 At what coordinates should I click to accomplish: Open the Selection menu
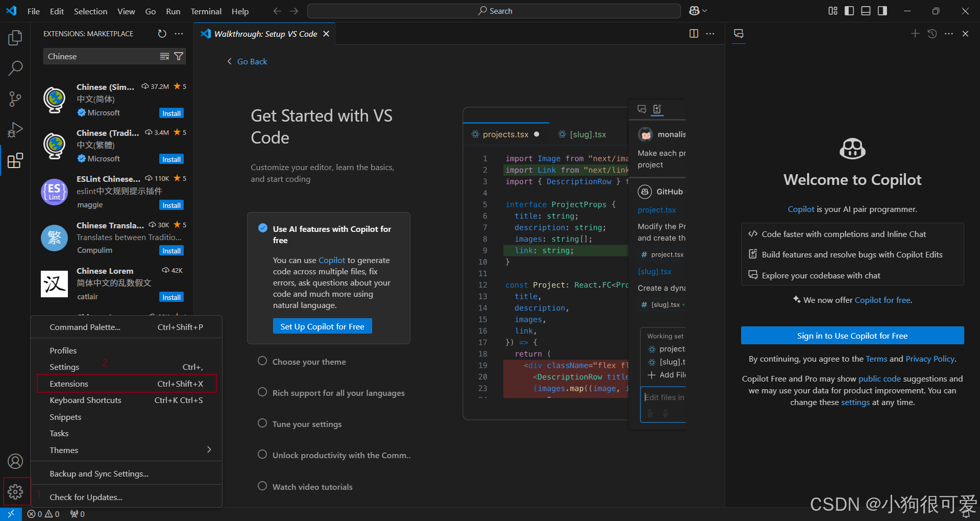click(90, 11)
